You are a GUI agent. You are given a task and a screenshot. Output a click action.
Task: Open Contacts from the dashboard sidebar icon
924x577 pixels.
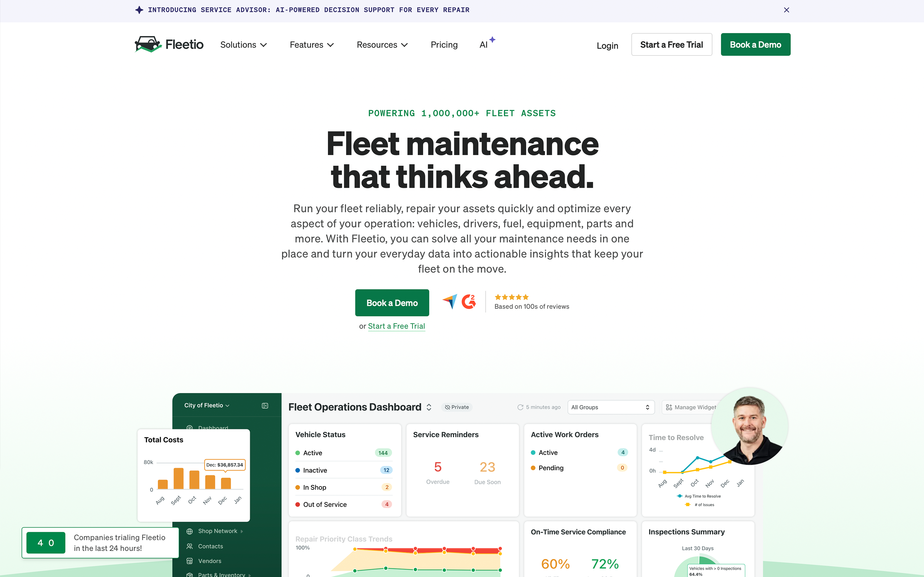point(189,546)
